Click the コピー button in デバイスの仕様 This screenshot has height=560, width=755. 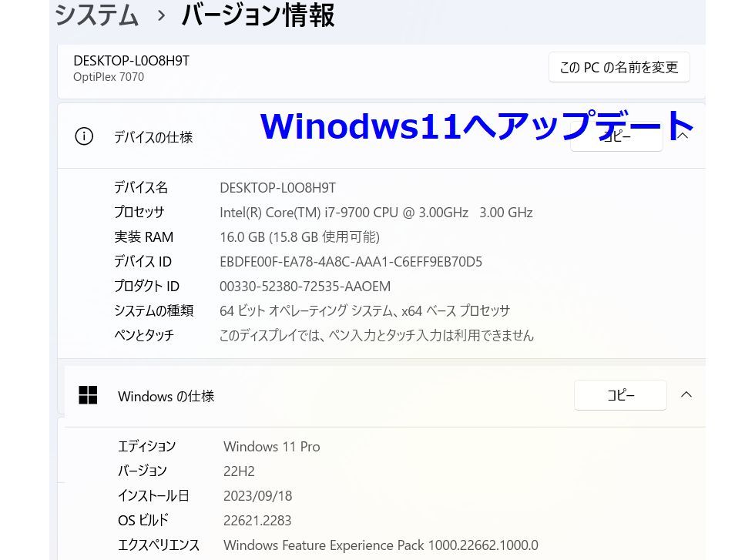pyautogui.click(x=616, y=138)
